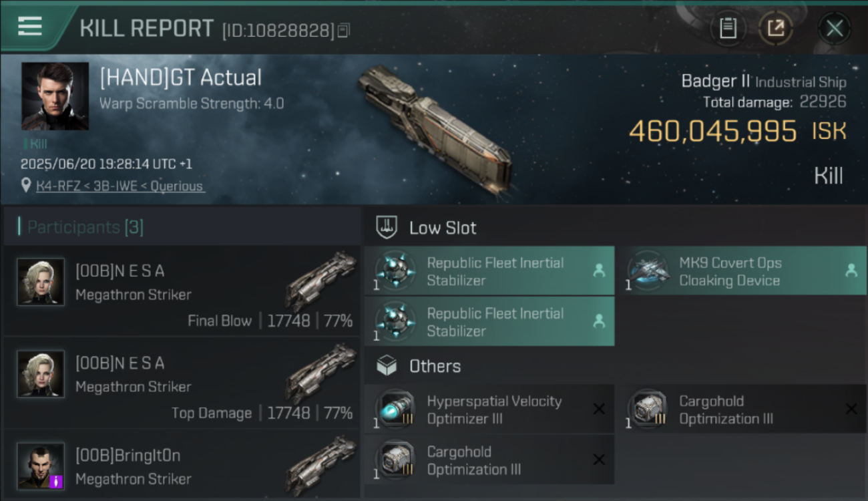Screen dimensions: 868x501
Task: Open BringItOn participant portrait
Action: [x=41, y=466]
